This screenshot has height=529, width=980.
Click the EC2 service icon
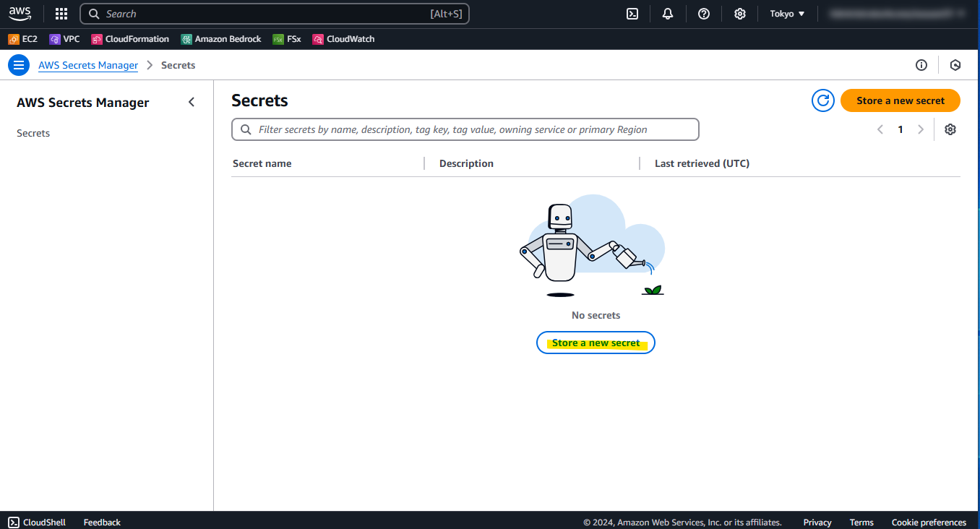[14, 39]
